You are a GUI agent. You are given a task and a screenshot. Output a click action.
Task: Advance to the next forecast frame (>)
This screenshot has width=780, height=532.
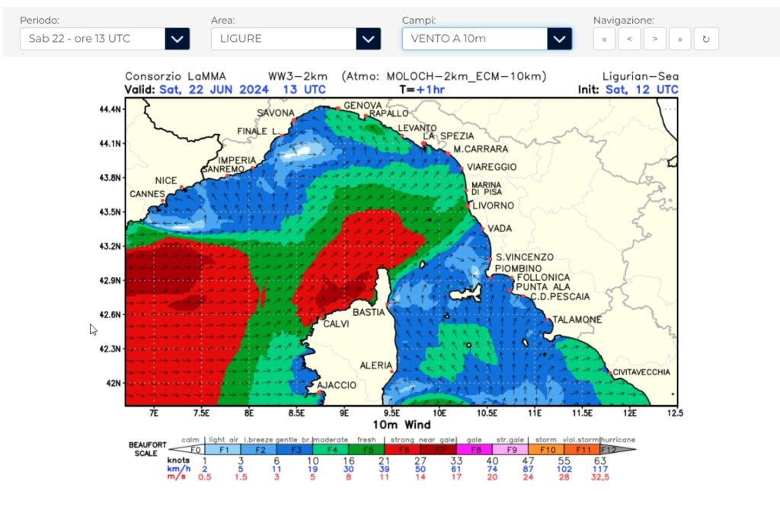pos(654,39)
